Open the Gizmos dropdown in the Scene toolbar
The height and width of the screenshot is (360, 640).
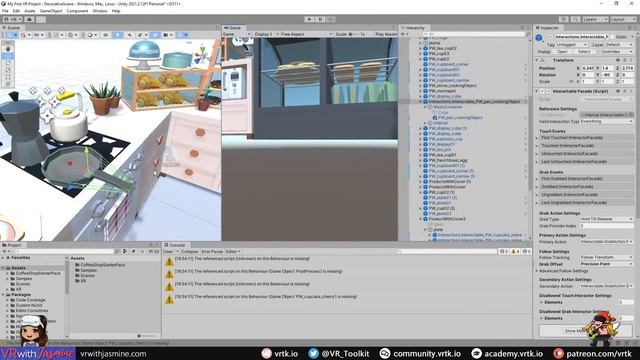point(182,35)
